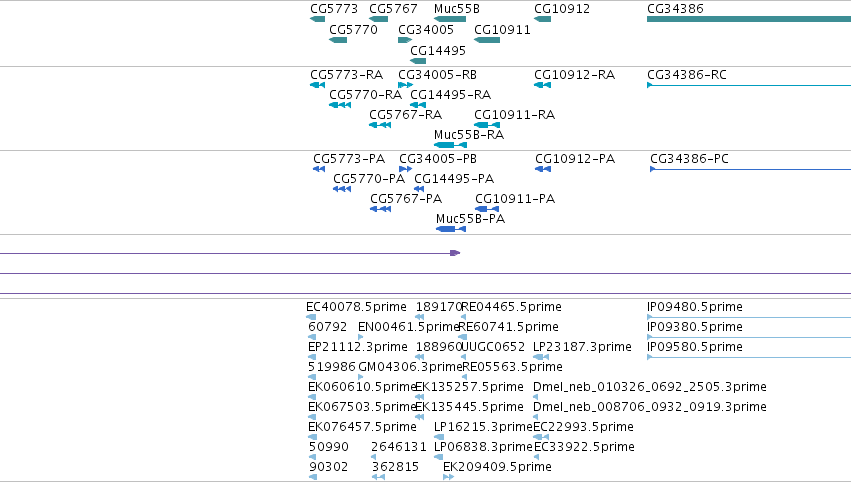This screenshot has width=851, height=482.
Task: Click Dmel_neb_008706_0932_0919.3prime
Action: pyautogui.click(x=650, y=407)
